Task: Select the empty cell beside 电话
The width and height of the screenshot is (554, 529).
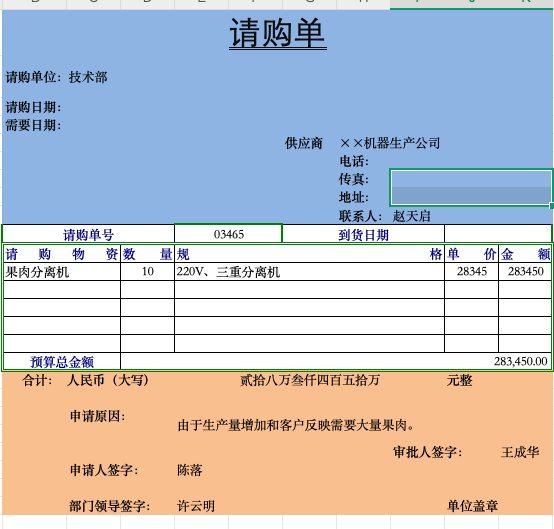Action: coord(471,161)
